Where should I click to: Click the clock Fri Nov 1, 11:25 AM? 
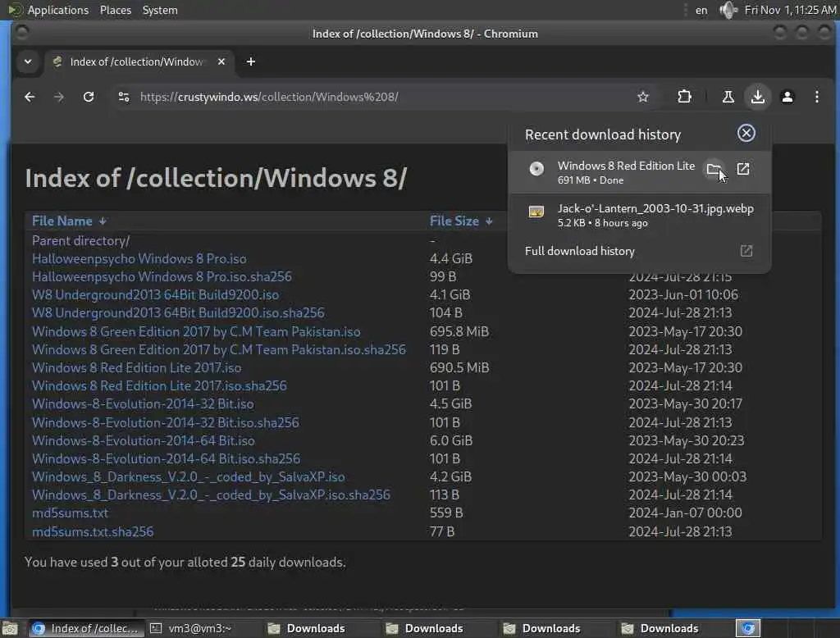pos(790,10)
